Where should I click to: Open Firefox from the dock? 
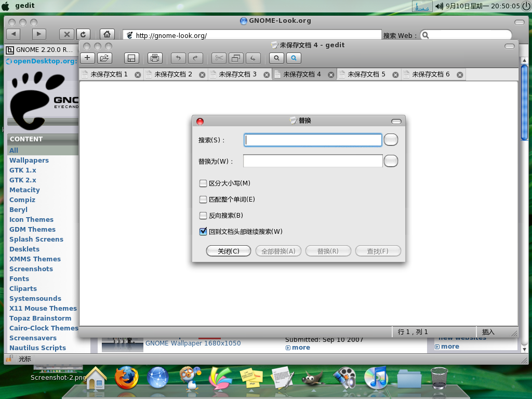[x=127, y=377]
